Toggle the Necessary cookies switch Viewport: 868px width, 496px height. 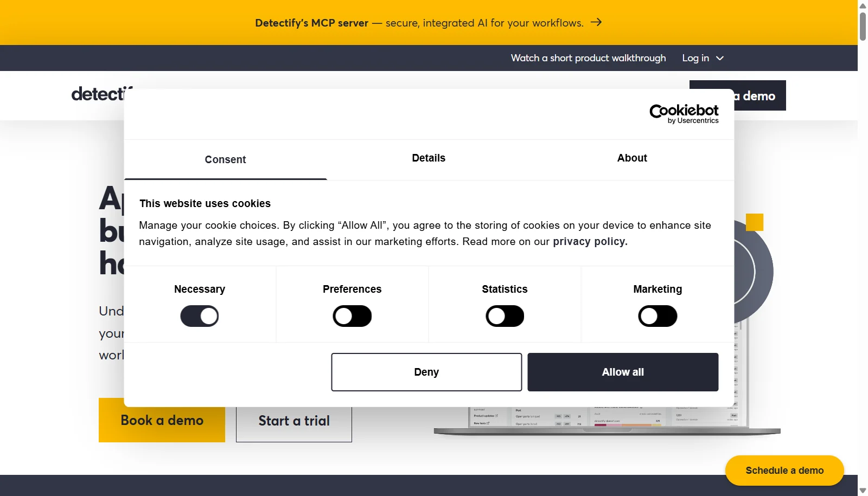pyautogui.click(x=200, y=316)
